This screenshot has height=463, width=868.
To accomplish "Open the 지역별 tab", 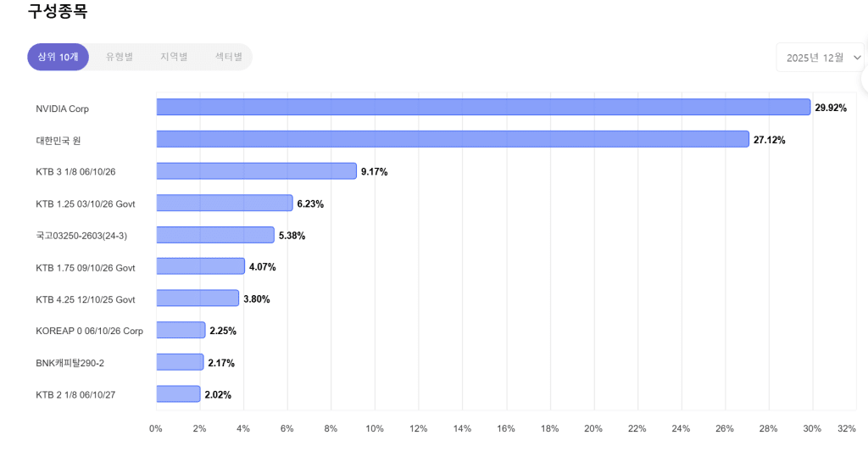I will coord(174,57).
